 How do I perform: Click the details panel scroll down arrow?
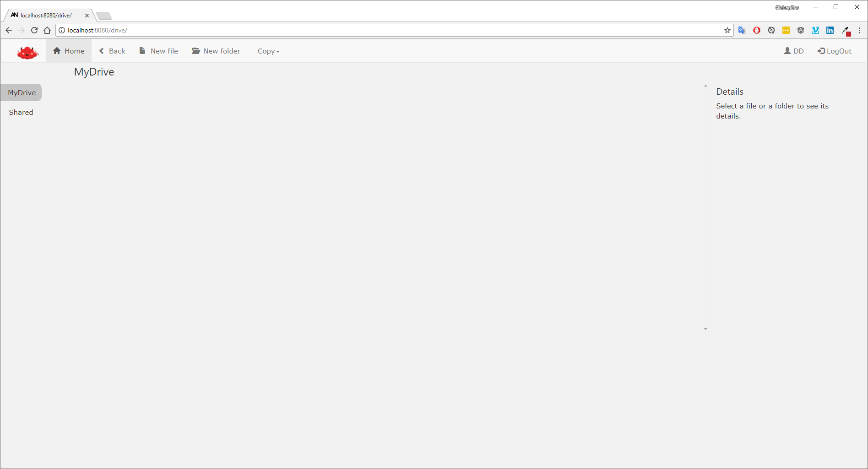(x=705, y=329)
